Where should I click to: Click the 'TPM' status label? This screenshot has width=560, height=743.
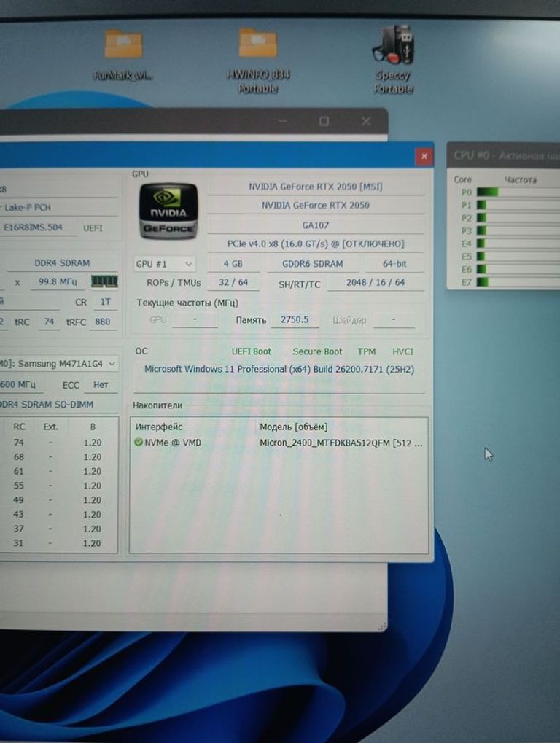pos(366,351)
